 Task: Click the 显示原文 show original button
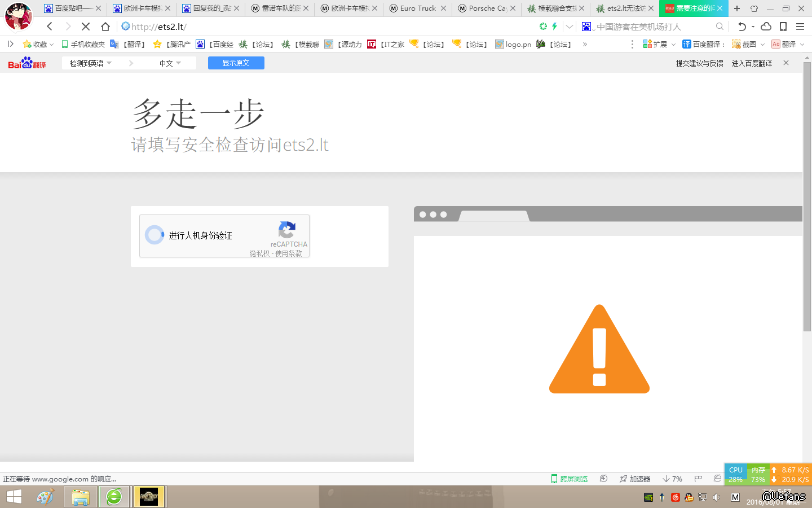236,63
